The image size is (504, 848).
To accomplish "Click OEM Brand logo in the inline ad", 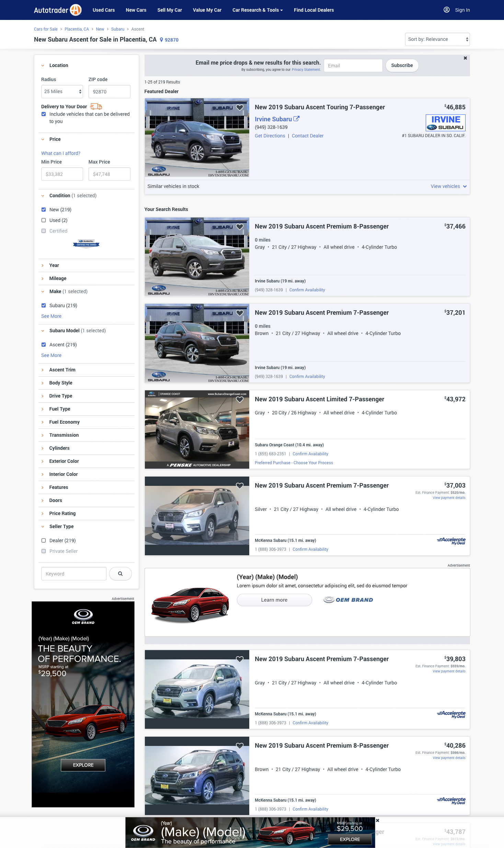I will click(348, 600).
